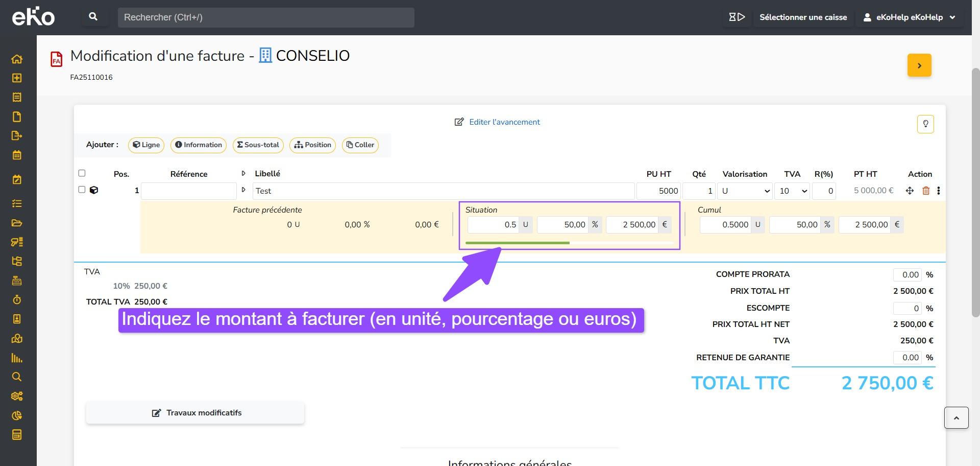Click the green Situation progress bar
The image size is (980, 466).
point(518,243)
